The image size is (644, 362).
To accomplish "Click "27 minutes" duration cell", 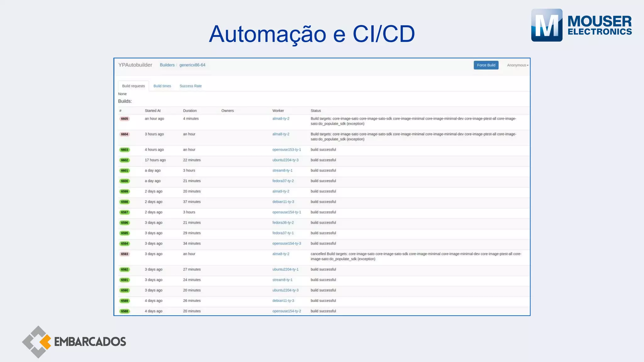I will pyautogui.click(x=192, y=269).
